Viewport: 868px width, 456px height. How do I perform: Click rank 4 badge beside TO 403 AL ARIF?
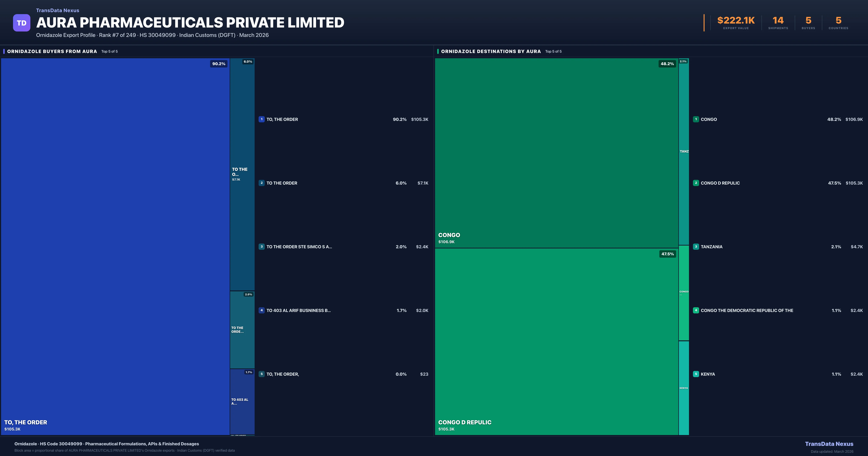[261, 310]
